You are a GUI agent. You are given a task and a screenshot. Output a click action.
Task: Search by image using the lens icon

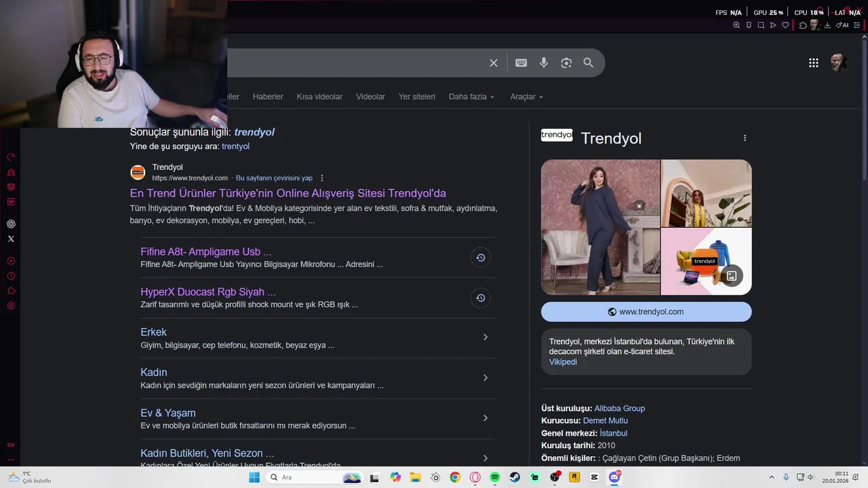[566, 63]
